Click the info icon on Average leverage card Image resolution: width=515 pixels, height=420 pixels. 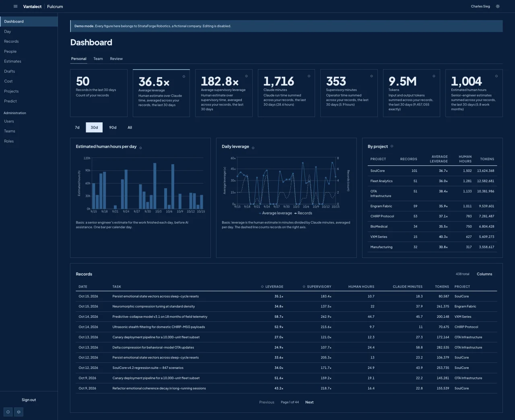[184, 76]
